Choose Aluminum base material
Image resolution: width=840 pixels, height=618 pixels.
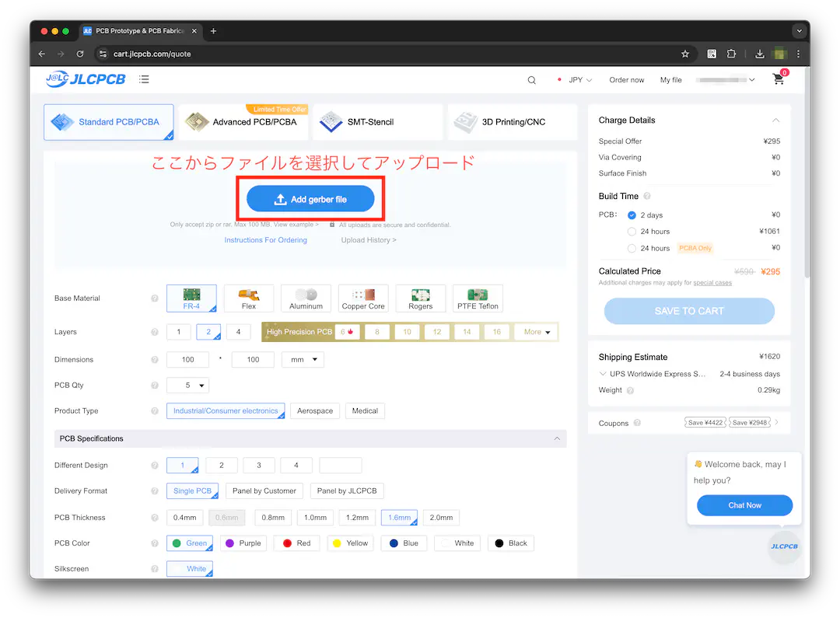coord(306,299)
